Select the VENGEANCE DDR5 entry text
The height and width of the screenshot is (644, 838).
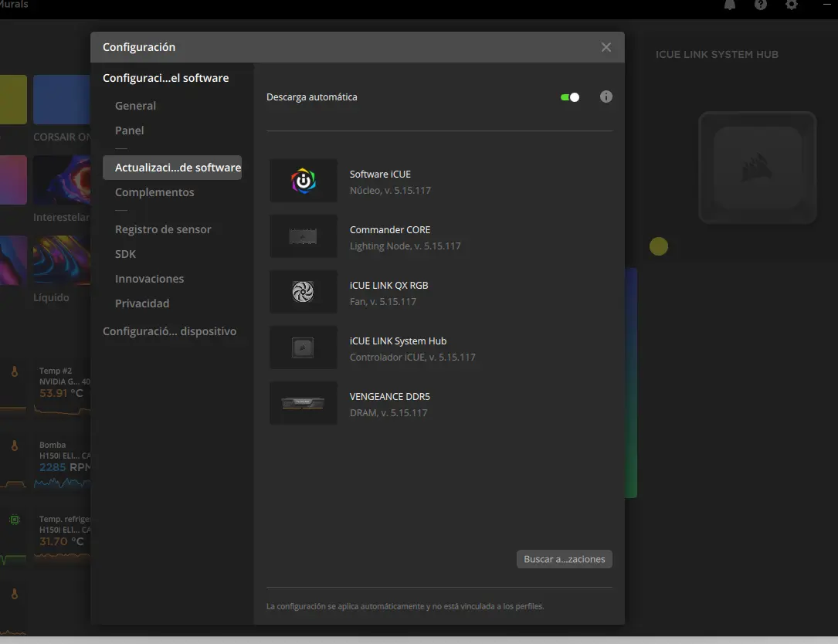[x=389, y=397]
